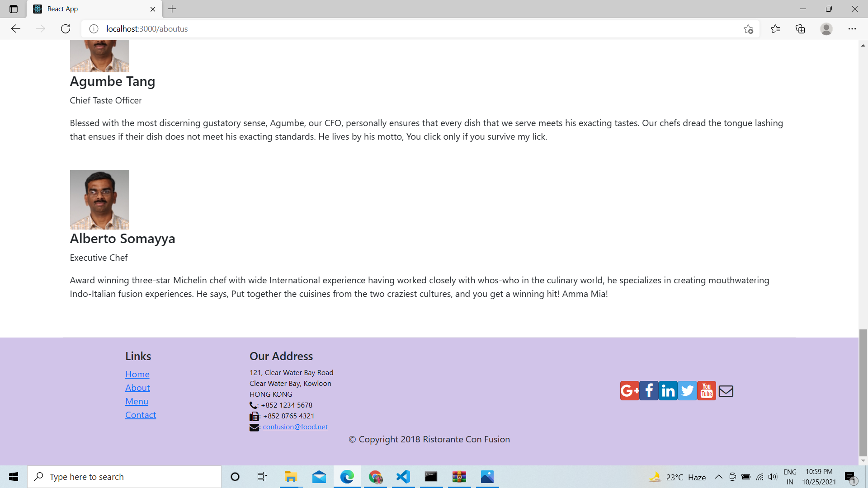Open Windows Start menu
The width and height of the screenshot is (868, 488).
pyautogui.click(x=14, y=477)
